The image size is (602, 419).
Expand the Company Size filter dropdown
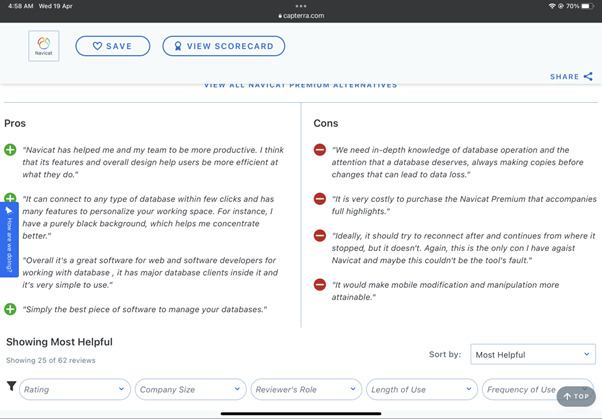(190, 389)
